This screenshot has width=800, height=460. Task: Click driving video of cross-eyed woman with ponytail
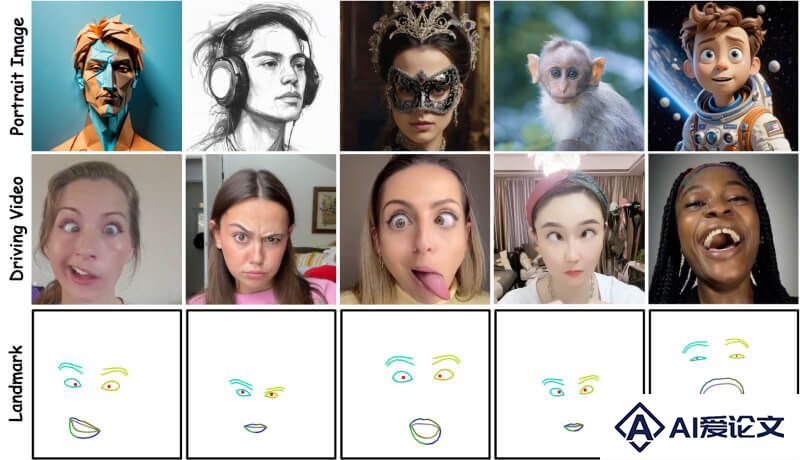click(x=107, y=229)
